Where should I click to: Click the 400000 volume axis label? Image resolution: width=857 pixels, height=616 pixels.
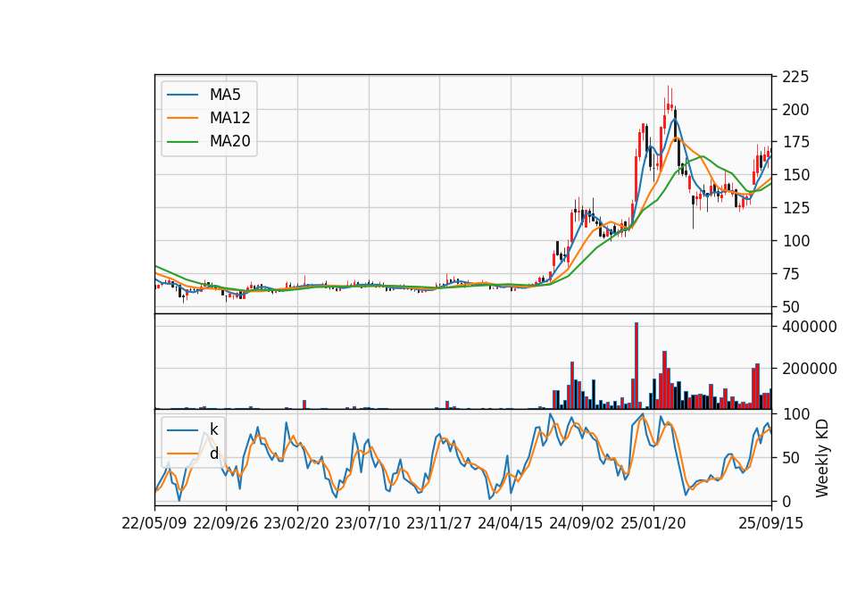810,327
